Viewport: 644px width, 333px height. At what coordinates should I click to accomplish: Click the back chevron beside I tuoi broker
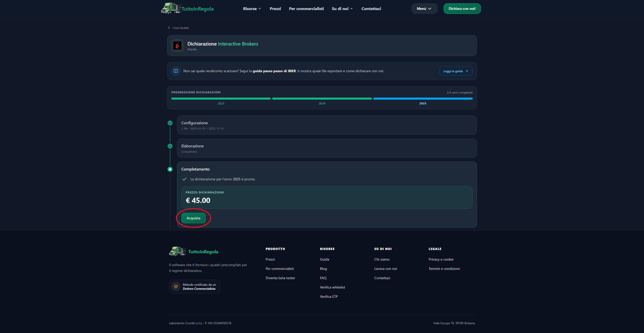[x=169, y=28]
